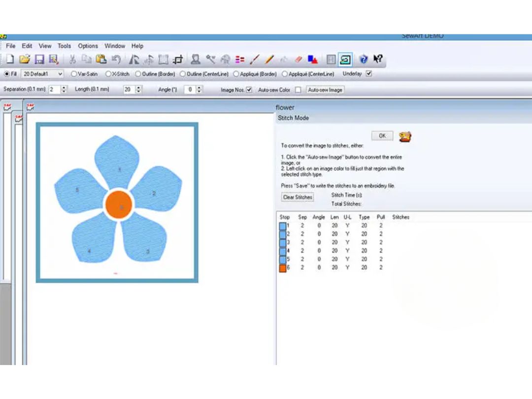Choose the Appliqué (Border) radio option

[x=236, y=73]
